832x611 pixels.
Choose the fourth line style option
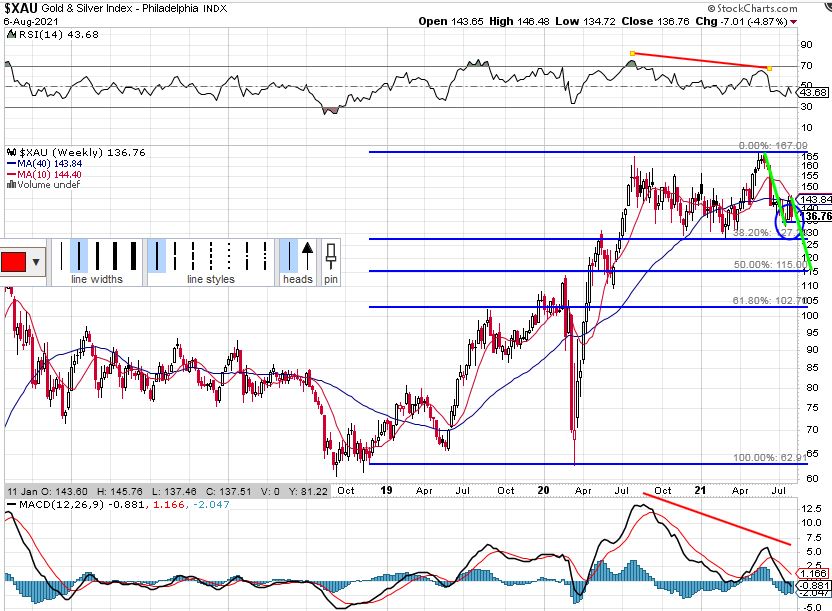212,256
